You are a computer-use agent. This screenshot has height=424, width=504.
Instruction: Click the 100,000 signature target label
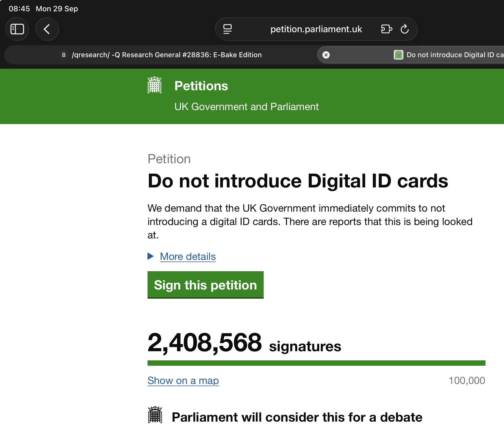(467, 380)
